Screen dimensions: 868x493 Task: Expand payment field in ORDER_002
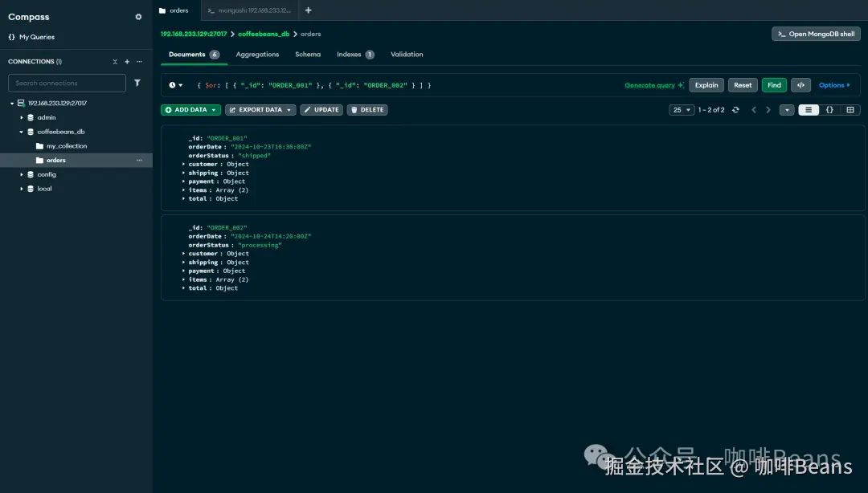(x=184, y=271)
